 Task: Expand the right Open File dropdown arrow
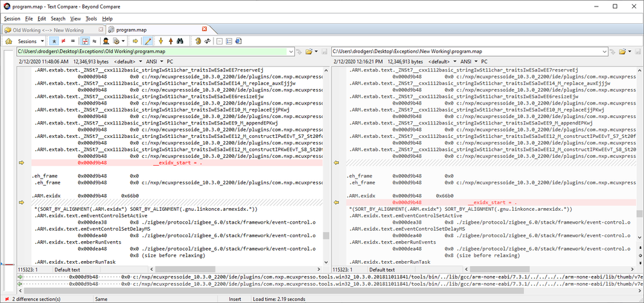coord(630,52)
